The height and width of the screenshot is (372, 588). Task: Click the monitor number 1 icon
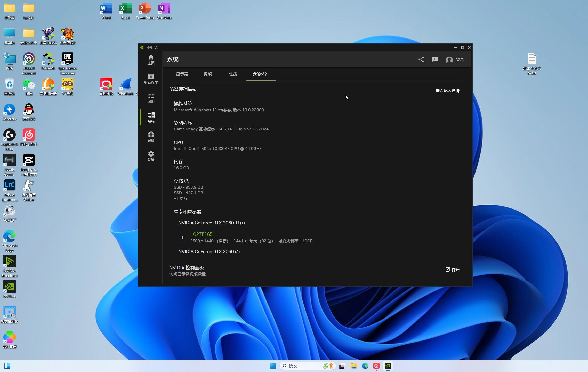(x=182, y=237)
